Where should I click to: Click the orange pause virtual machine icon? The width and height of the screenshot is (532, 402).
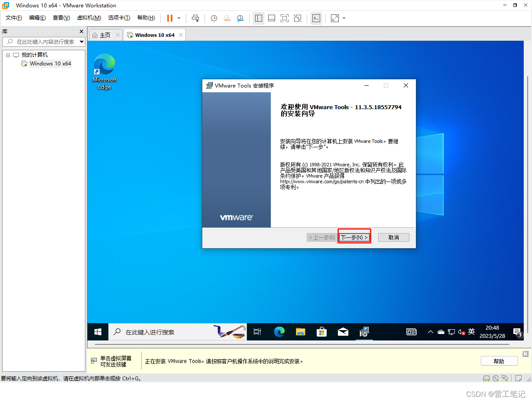tap(169, 18)
